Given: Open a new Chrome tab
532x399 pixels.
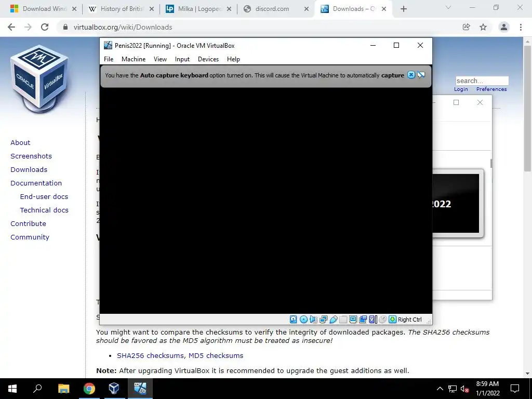Looking at the screenshot, I should click(x=403, y=9).
